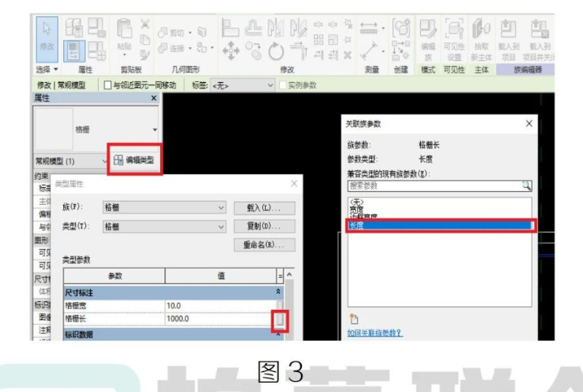Select 宽度 in the parameter list

tap(356, 209)
